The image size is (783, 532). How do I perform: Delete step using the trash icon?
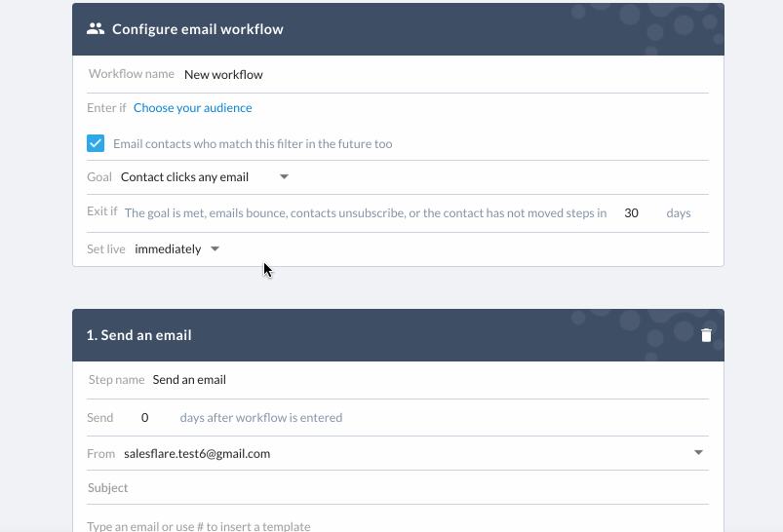tap(706, 335)
